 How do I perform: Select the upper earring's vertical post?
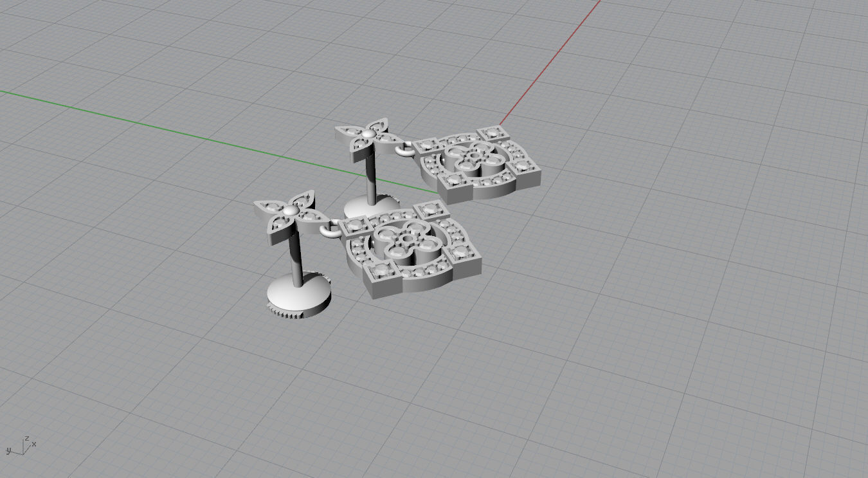click(372, 177)
